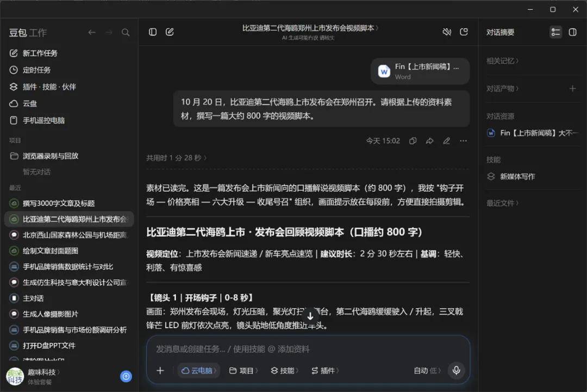Select the chat 比亚迪第二代海鸥郑州上市发布会
The width and height of the screenshot is (587, 392).
click(69, 219)
